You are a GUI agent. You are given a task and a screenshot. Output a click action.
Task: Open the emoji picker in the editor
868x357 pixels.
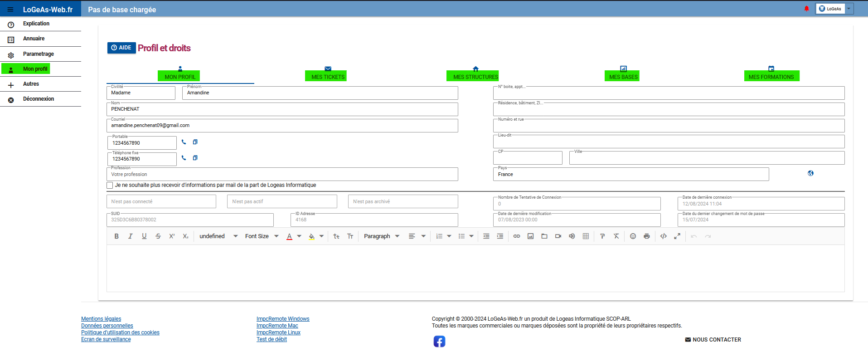point(633,236)
